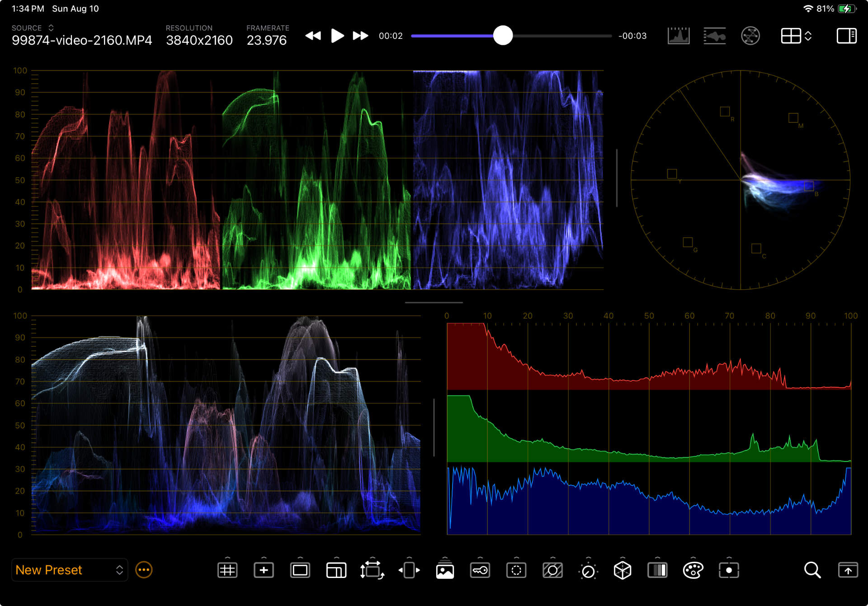
Task: Open the color palette tool
Action: tap(693, 570)
